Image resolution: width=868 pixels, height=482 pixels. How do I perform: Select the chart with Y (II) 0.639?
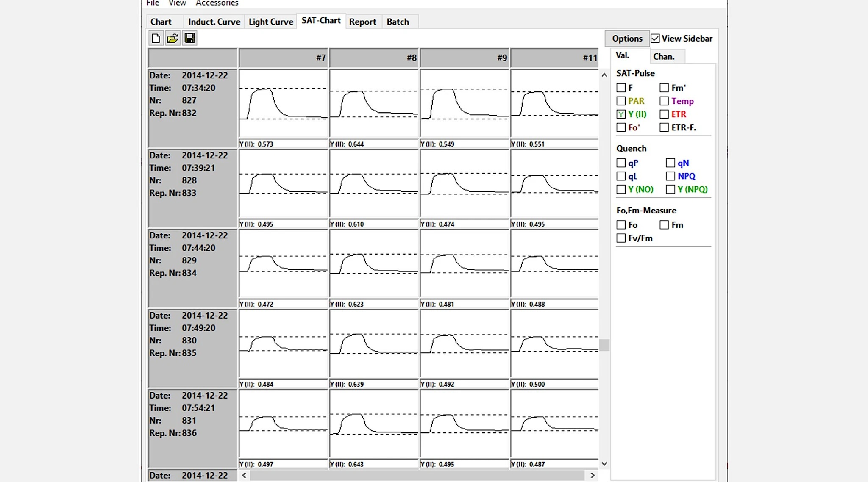(374, 343)
